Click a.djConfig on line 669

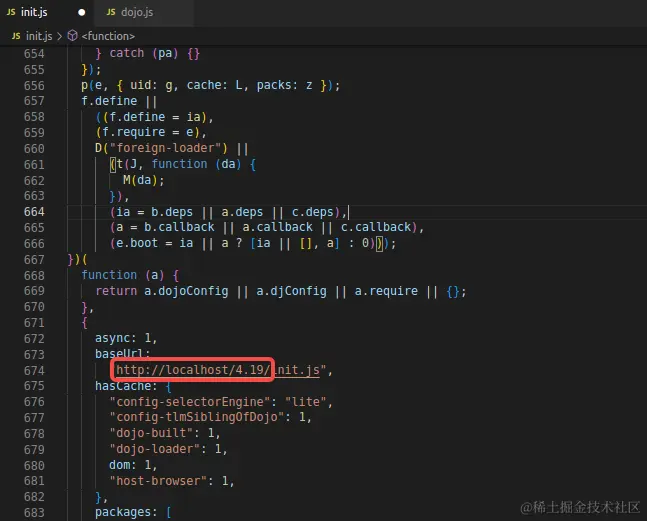click(291, 291)
